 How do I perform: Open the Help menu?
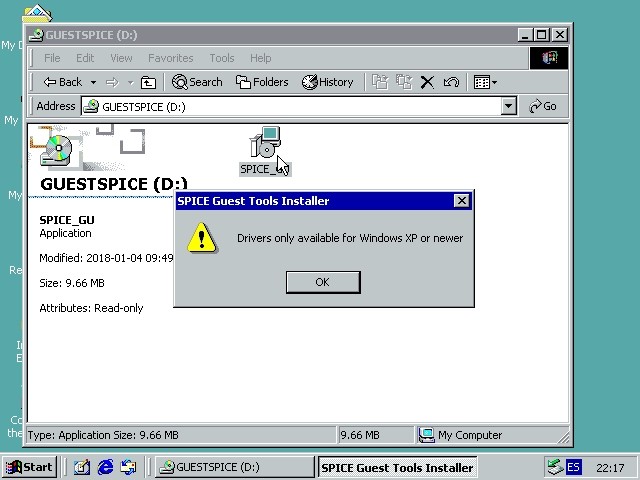[260, 58]
